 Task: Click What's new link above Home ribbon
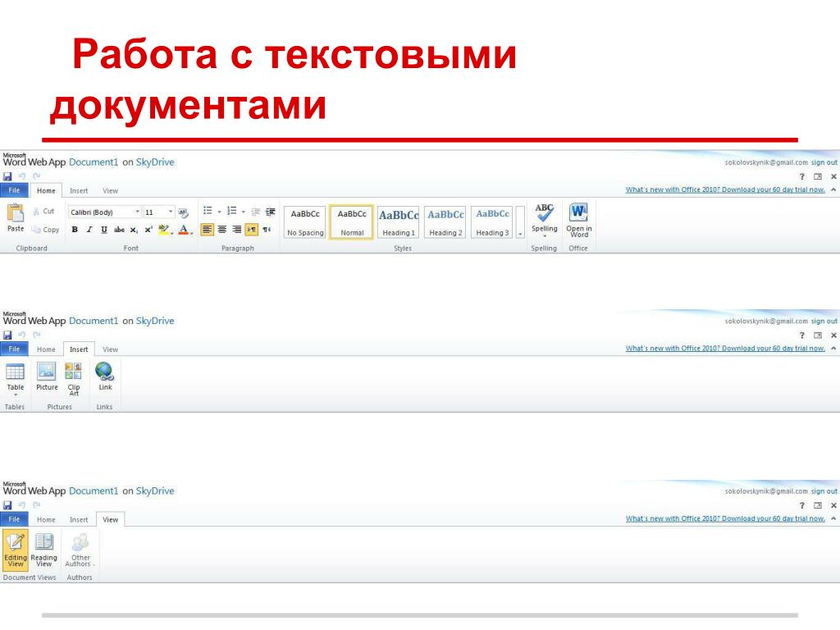[x=725, y=189]
